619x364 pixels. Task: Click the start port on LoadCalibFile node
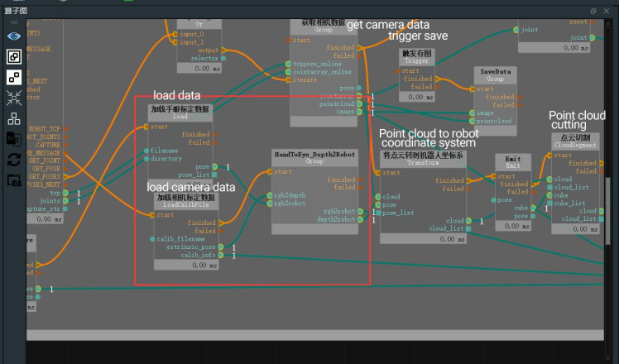[152, 215]
